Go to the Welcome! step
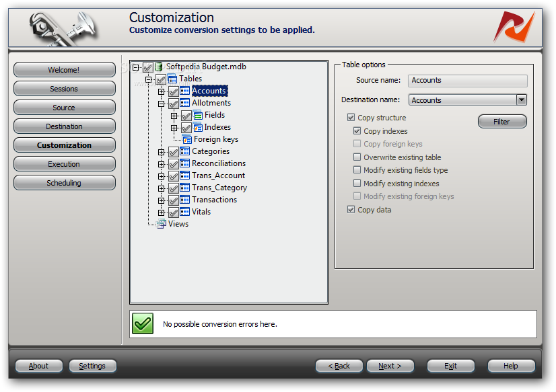The width and height of the screenshot is (556, 392). point(64,70)
